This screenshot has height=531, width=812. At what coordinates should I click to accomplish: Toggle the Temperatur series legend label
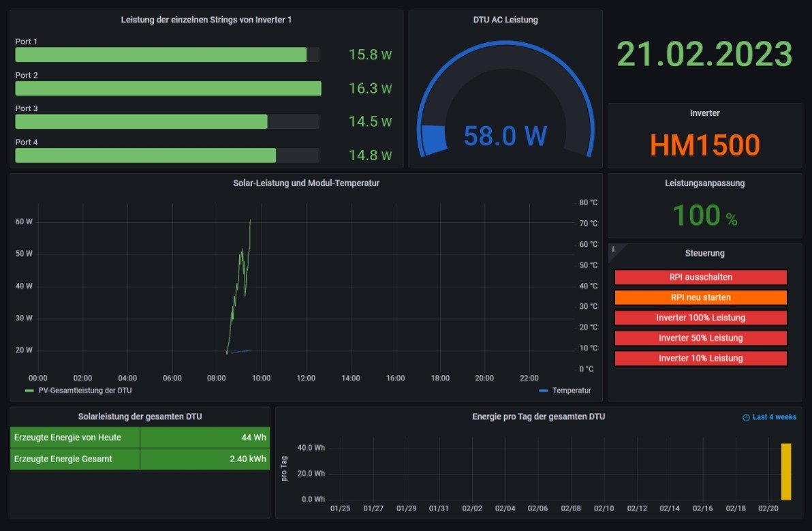(x=572, y=391)
